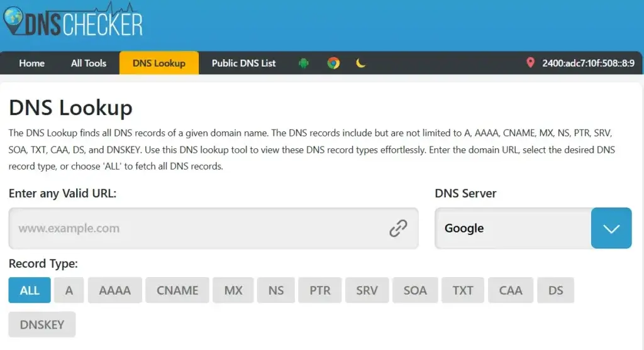The height and width of the screenshot is (350, 644).
Task: Select the SRV record type
Action: [x=367, y=290]
